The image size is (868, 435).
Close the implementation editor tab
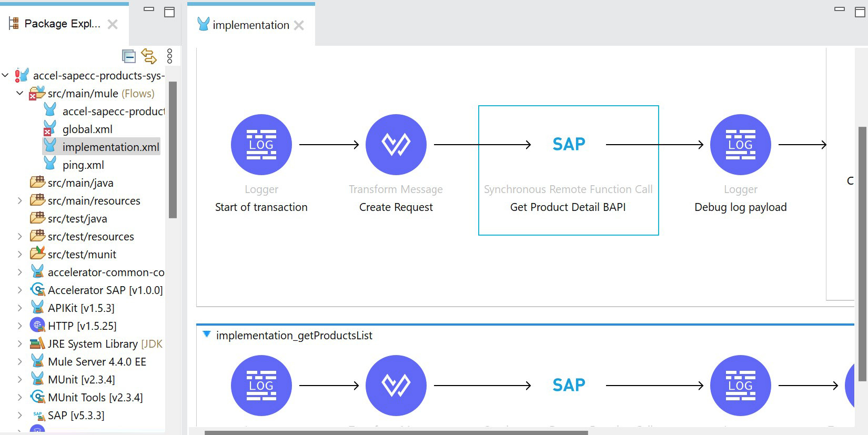coord(299,25)
